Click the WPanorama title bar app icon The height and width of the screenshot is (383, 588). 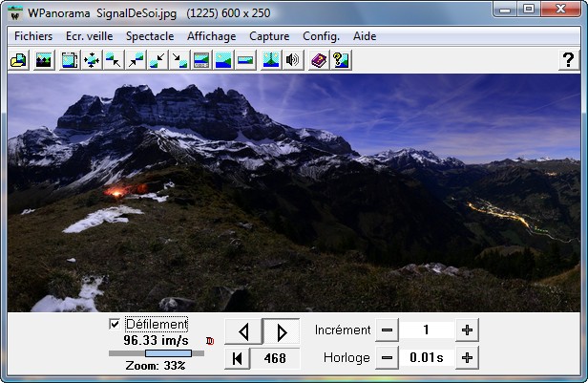click(15, 13)
